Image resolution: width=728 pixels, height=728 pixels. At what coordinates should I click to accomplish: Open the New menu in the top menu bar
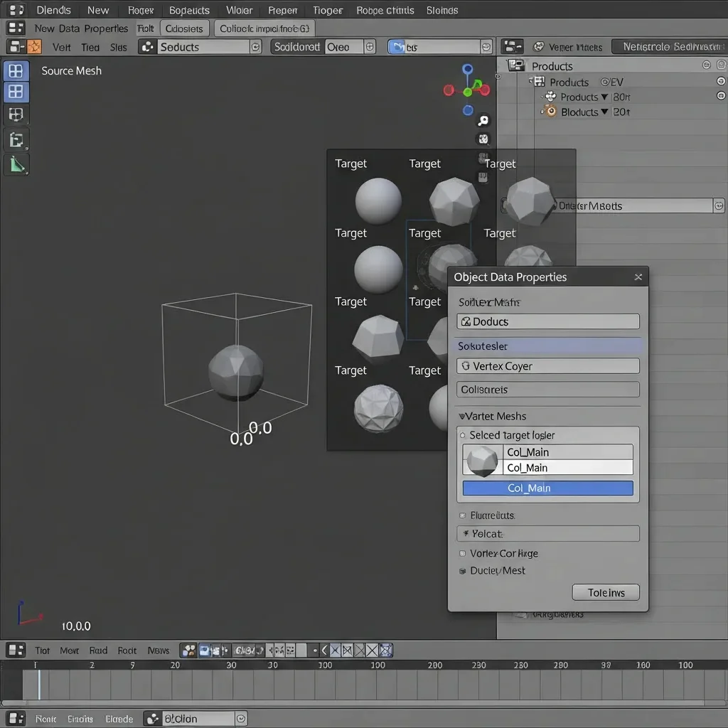(x=98, y=10)
